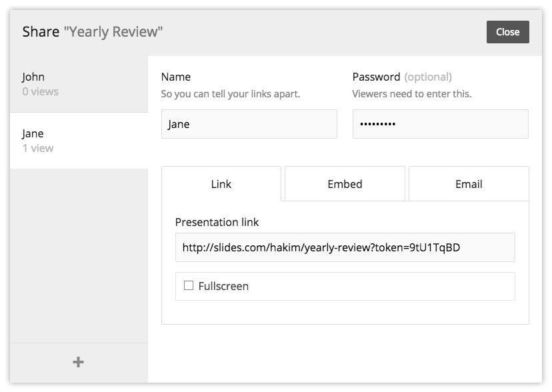Click the "1 view" count under Jane
552x392 pixels.
point(38,149)
